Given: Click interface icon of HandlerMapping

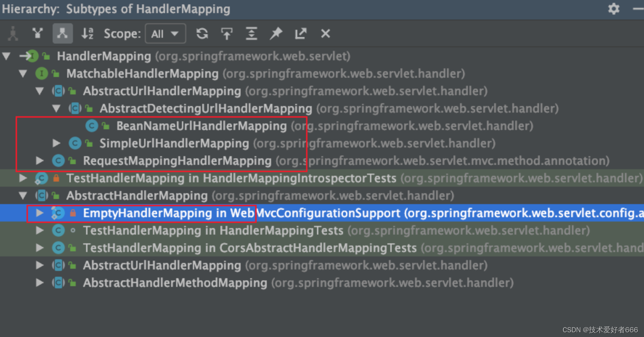Looking at the screenshot, I should pyautogui.click(x=33, y=56).
